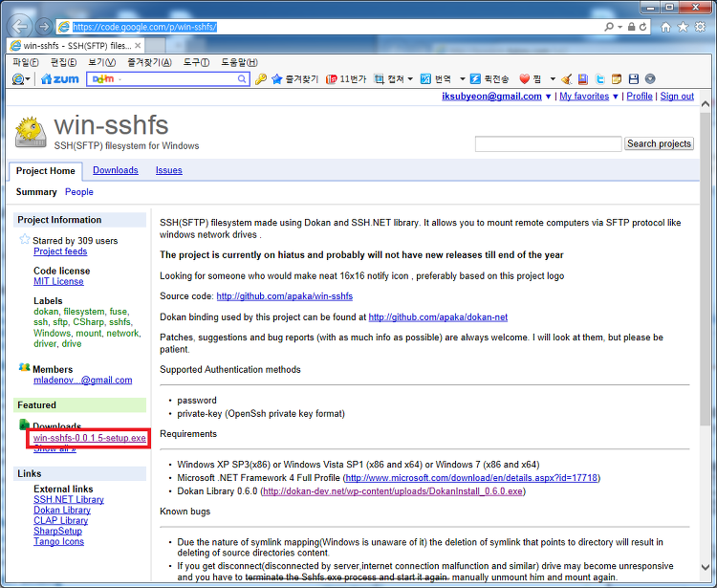The image size is (717, 588).
Task: Click the Twitter bird toolbar icon
Action: [x=600, y=79]
